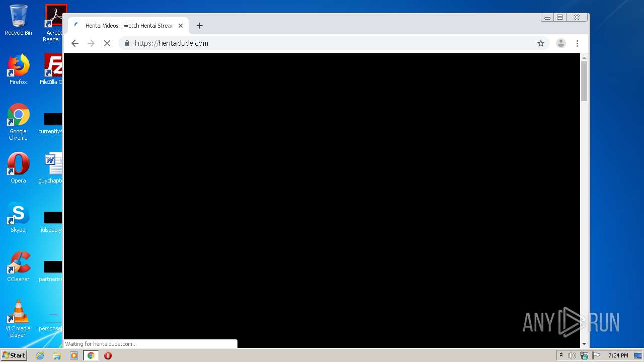Image resolution: width=644 pixels, height=362 pixels.
Task: Launch Google Chrome desktop shortcut
Action: coord(18,122)
